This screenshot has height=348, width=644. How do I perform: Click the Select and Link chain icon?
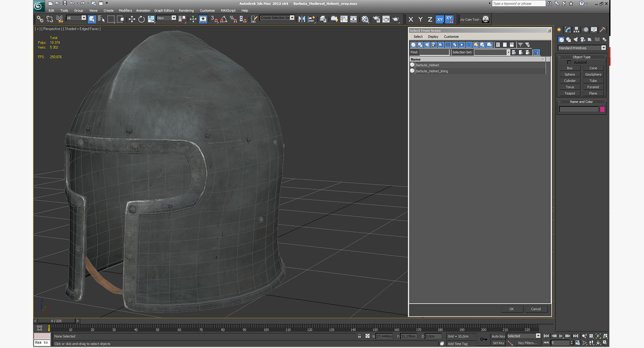click(40, 19)
